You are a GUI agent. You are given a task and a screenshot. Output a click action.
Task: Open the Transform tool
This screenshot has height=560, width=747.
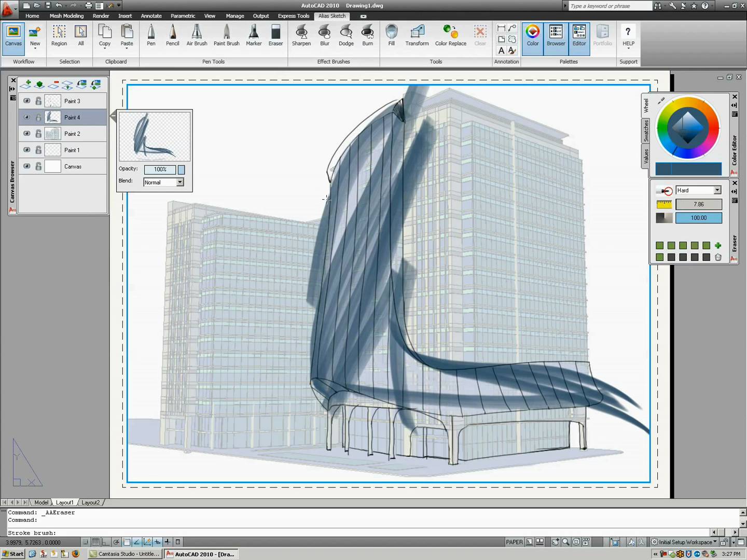point(417,36)
